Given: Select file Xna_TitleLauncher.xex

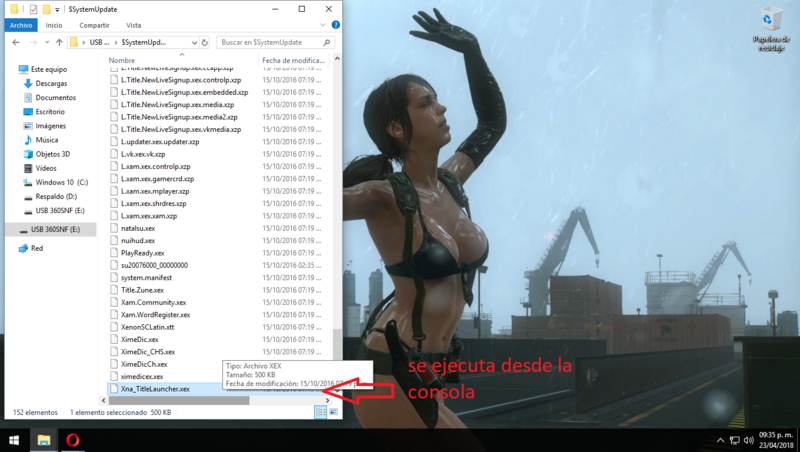Looking at the screenshot, I should tap(155, 389).
